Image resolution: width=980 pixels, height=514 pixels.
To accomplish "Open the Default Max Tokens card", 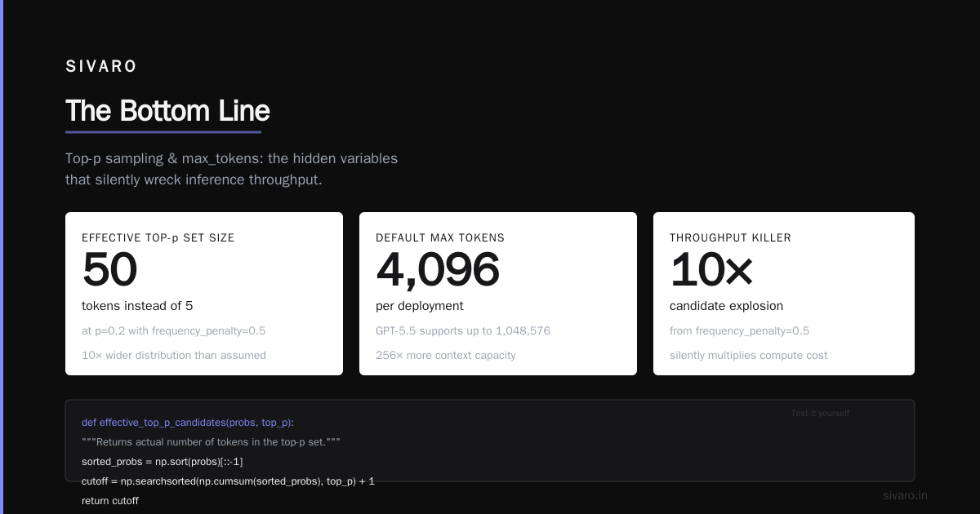I will tap(498, 294).
